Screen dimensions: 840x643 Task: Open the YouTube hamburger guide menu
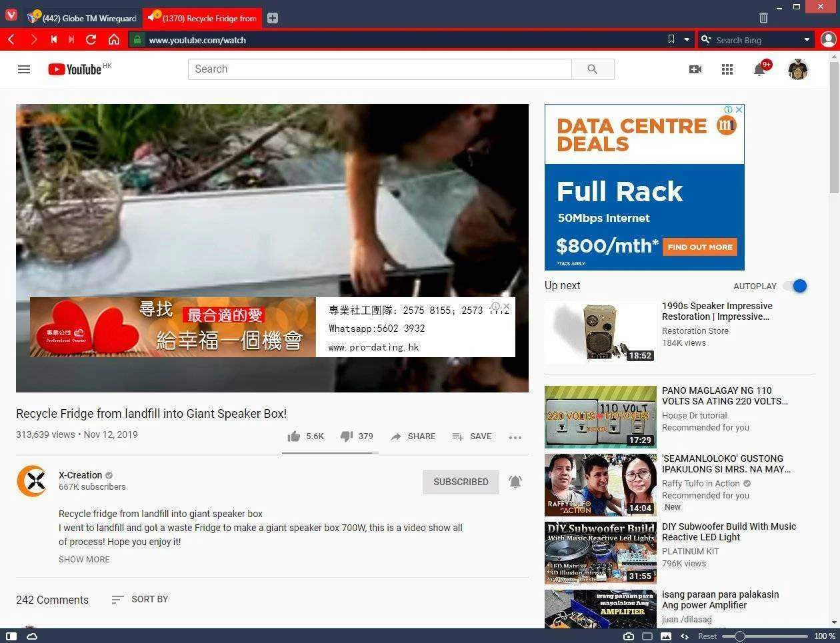(x=24, y=69)
